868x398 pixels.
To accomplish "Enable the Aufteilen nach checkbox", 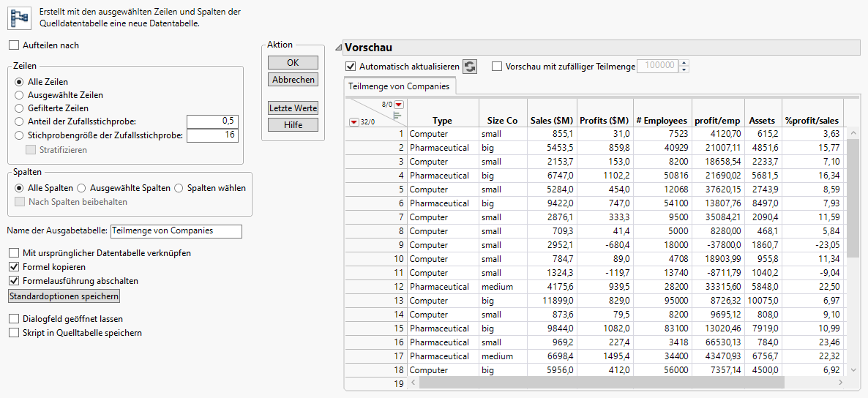I will [15, 45].
